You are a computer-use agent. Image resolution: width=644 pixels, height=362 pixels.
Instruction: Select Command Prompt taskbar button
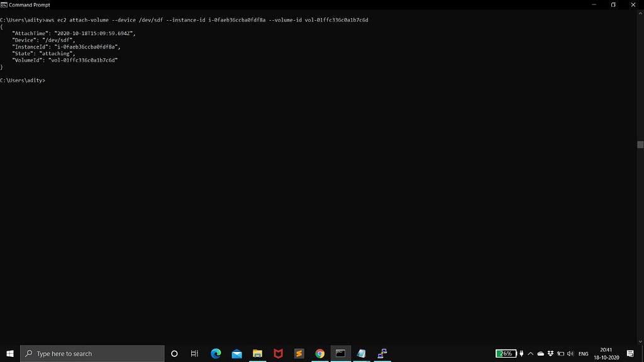pyautogui.click(x=340, y=353)
